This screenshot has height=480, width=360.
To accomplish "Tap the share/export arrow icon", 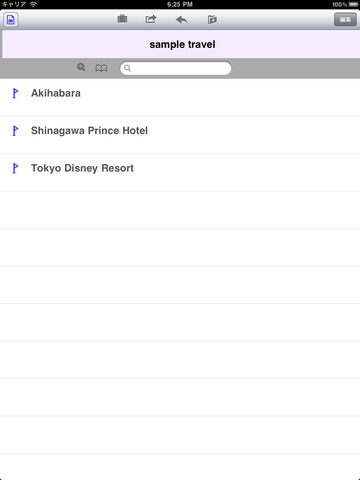I will coord(151,19).
